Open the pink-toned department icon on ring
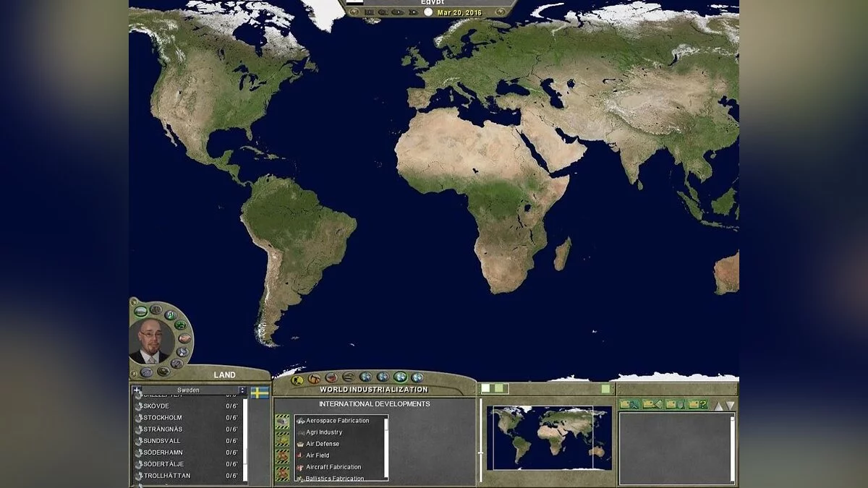The image size is (868, 488). coord(185,338)
